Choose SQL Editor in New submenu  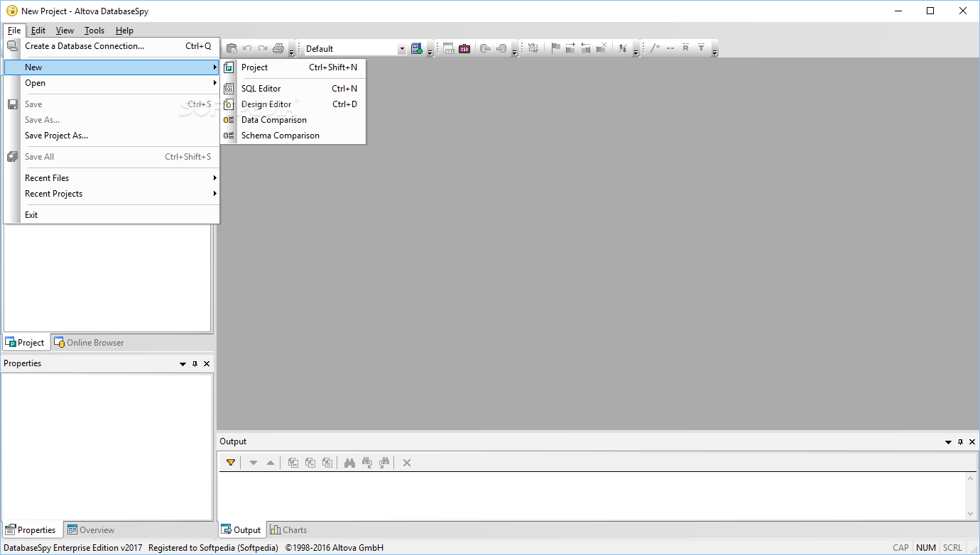click(x=293, y=89)
